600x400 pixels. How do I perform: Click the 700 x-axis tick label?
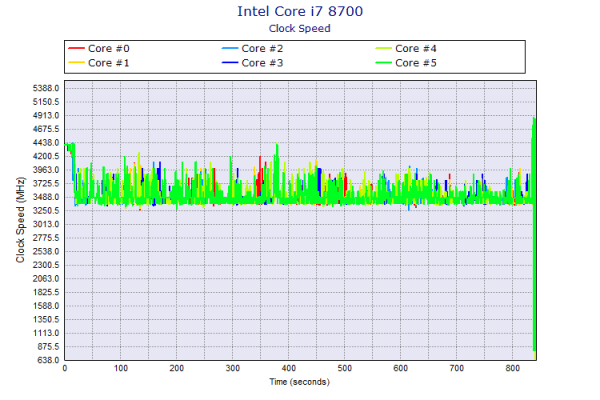pyautogui.click(x=457, y=368)
